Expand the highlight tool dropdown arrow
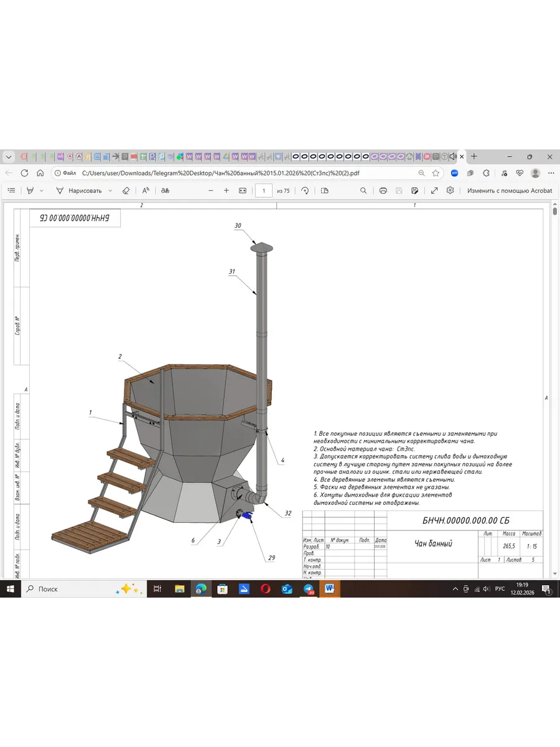The height and width of the screenshot is (747, 560). (42, 190)
